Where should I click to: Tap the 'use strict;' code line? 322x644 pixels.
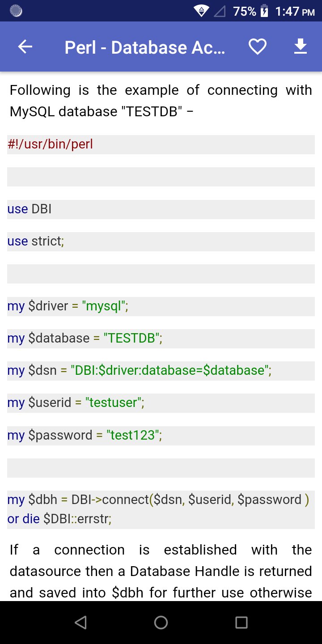[161, 241]
